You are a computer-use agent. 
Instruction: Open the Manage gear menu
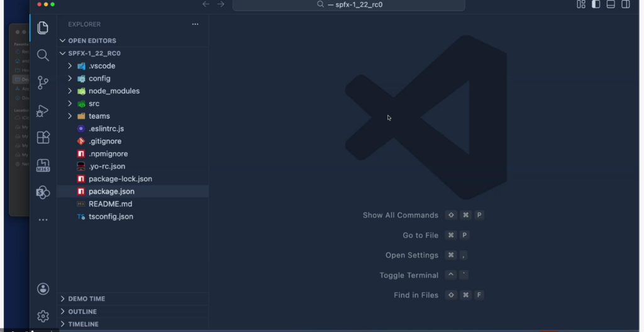click(x=43, y=316)
